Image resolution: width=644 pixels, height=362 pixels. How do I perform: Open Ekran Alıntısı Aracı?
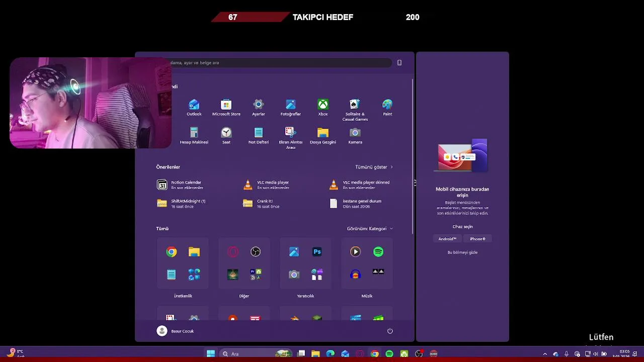click(290, 138)
